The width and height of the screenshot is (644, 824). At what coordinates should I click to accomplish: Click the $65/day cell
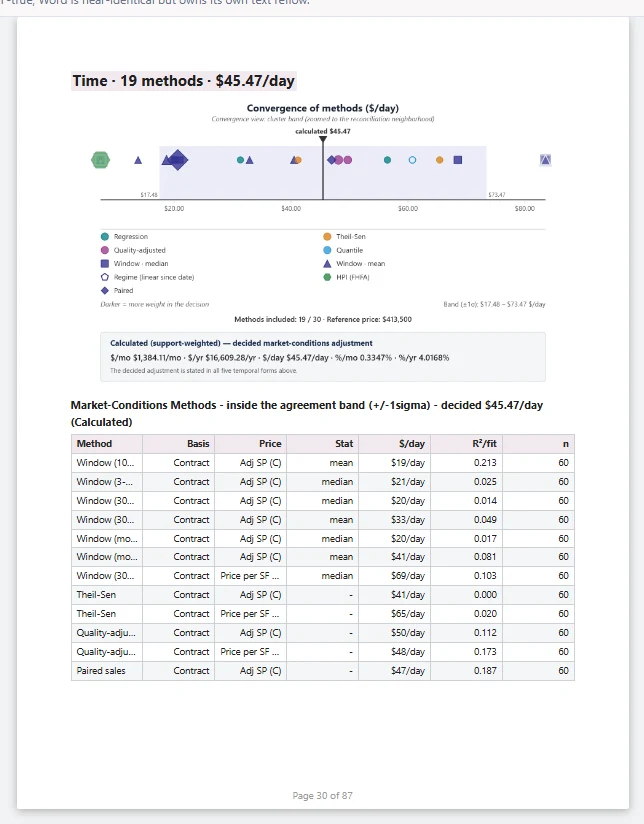[394, 613]
